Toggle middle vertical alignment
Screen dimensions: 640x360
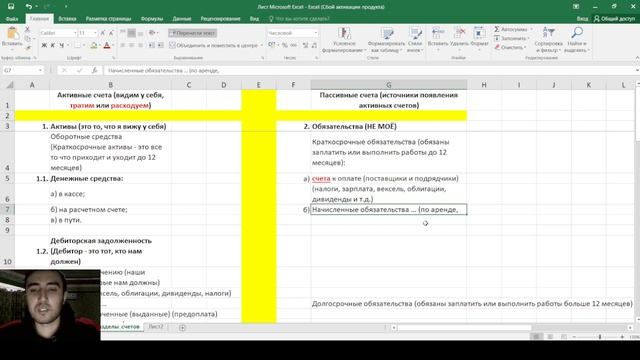pyautogui.click(x=131, y=33)
